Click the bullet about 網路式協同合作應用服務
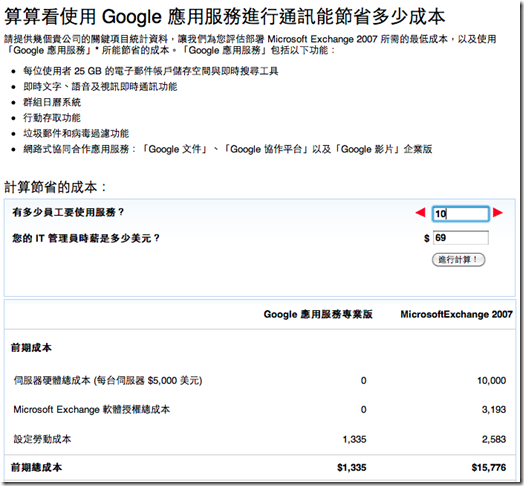Image resolution: width=524 pixels, height=486 pixels. [228, 149]
